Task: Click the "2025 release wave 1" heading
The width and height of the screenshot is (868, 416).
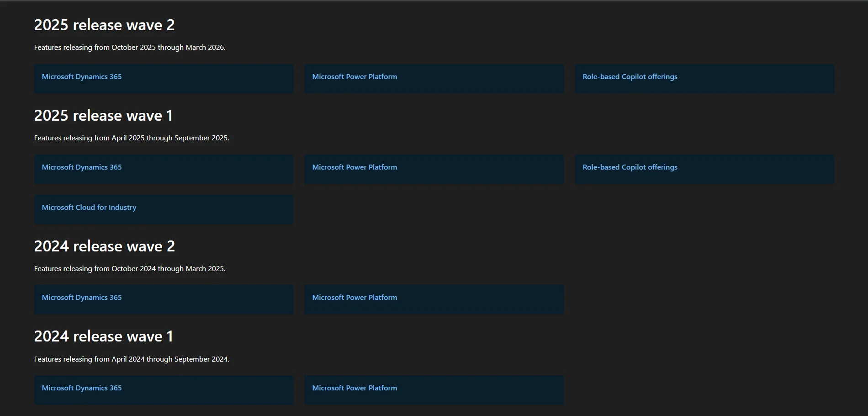Action: 103,116
